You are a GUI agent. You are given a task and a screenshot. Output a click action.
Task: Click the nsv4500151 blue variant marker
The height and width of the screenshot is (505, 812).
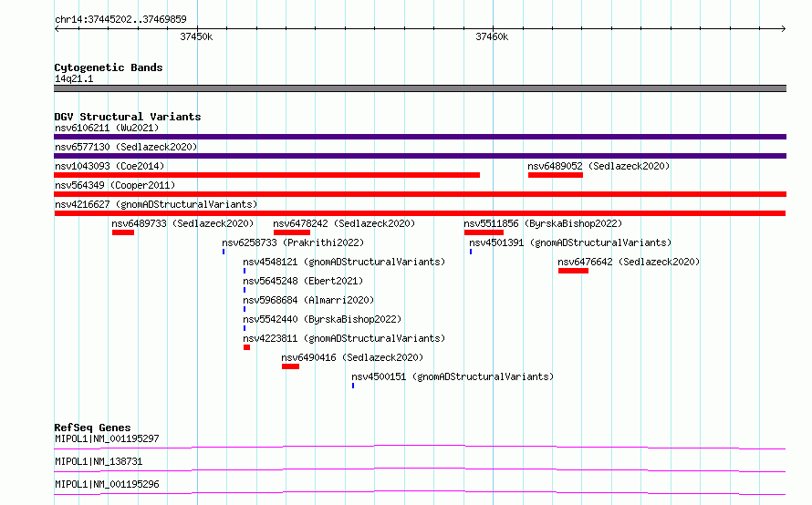coord(353,386)
